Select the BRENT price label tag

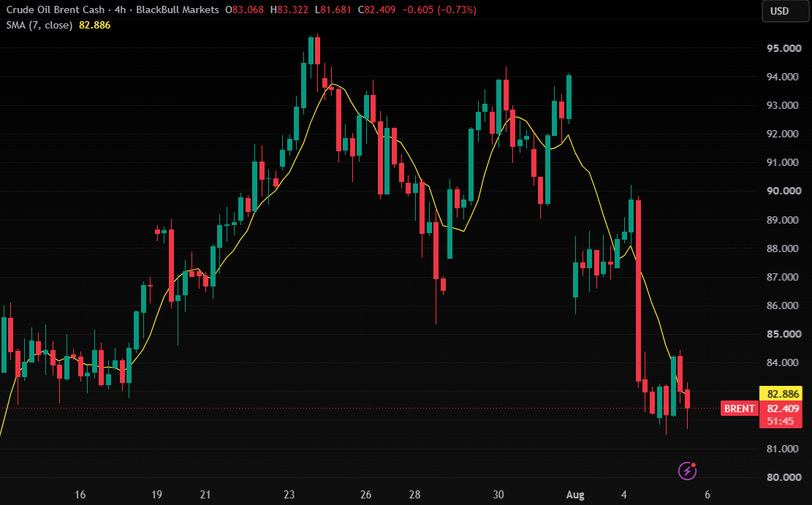pyautogui.click(x=740, y=408)
